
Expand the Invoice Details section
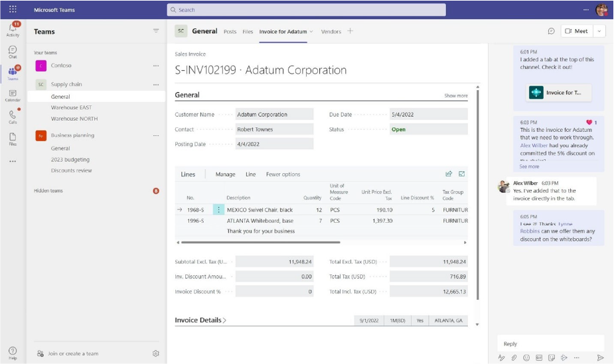point(200,320)
